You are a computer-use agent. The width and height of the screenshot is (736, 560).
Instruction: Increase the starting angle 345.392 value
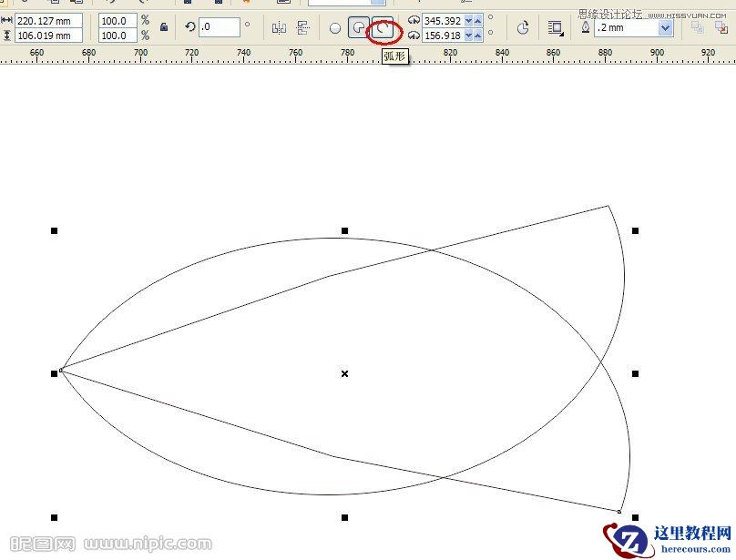[477, 21]
